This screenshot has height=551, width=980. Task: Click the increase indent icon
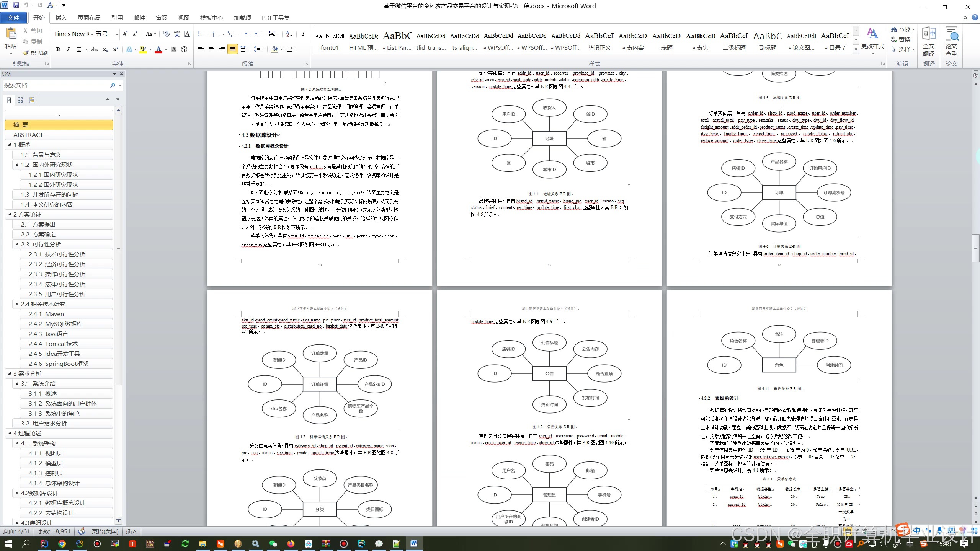click(x=258, y=34)
